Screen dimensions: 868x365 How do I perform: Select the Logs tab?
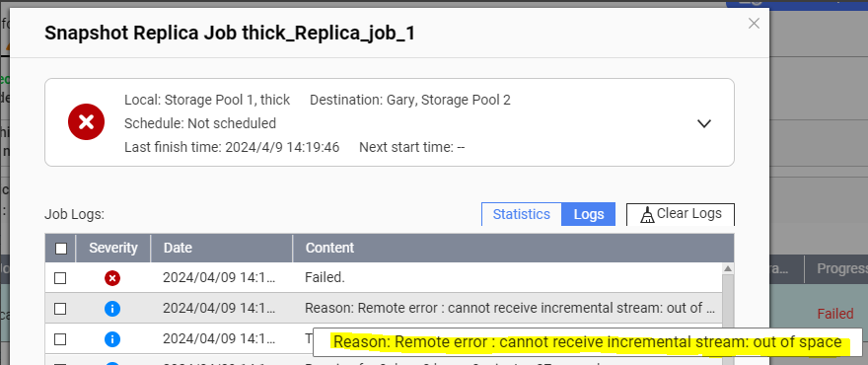[x=589, y=214]
